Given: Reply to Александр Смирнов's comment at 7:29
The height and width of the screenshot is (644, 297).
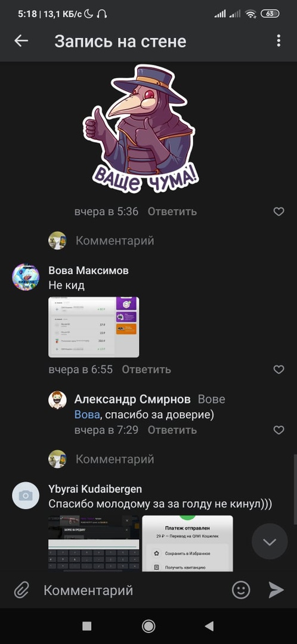Looking at the screenshot, I should pos(172,430).
